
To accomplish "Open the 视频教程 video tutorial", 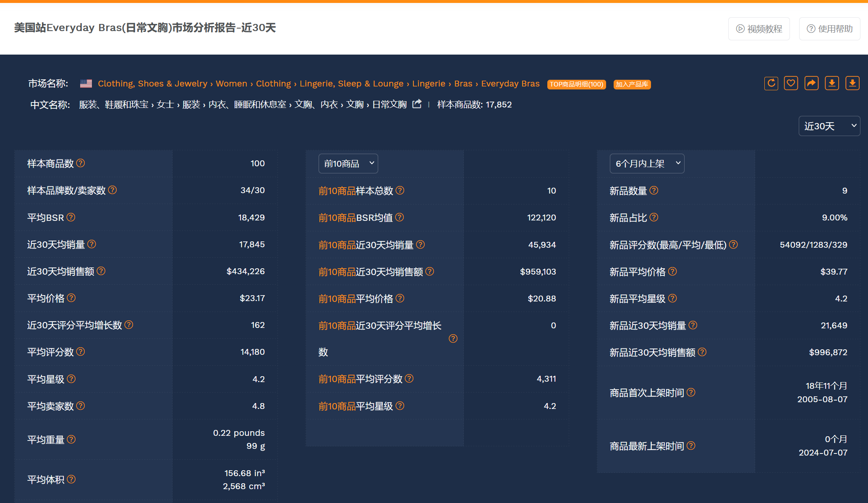I will pyautogui.click(x=759, y=29).
